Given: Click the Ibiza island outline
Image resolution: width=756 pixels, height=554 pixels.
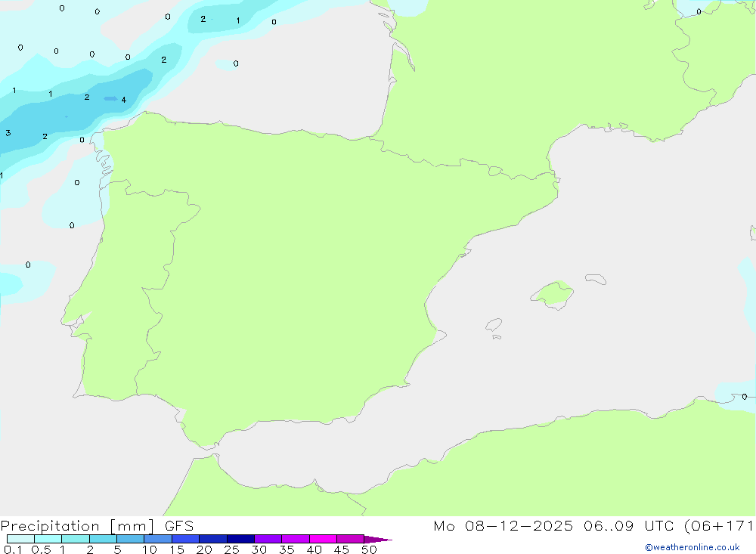Looking at the screenshot, I should click(x=494, y=325).
